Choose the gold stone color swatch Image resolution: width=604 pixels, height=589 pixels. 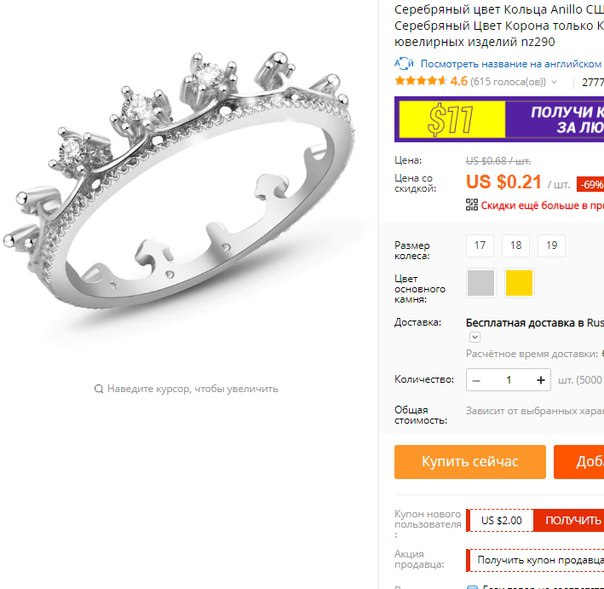click(519, 283)
